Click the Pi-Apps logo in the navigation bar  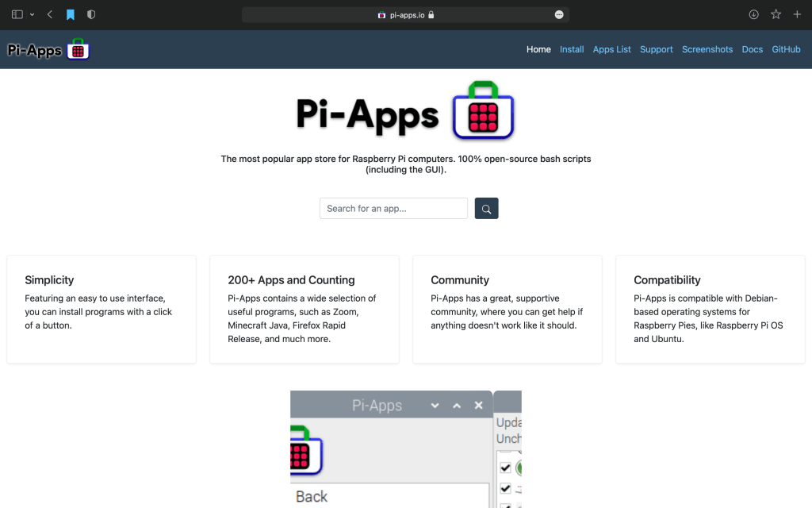[48, 49]
